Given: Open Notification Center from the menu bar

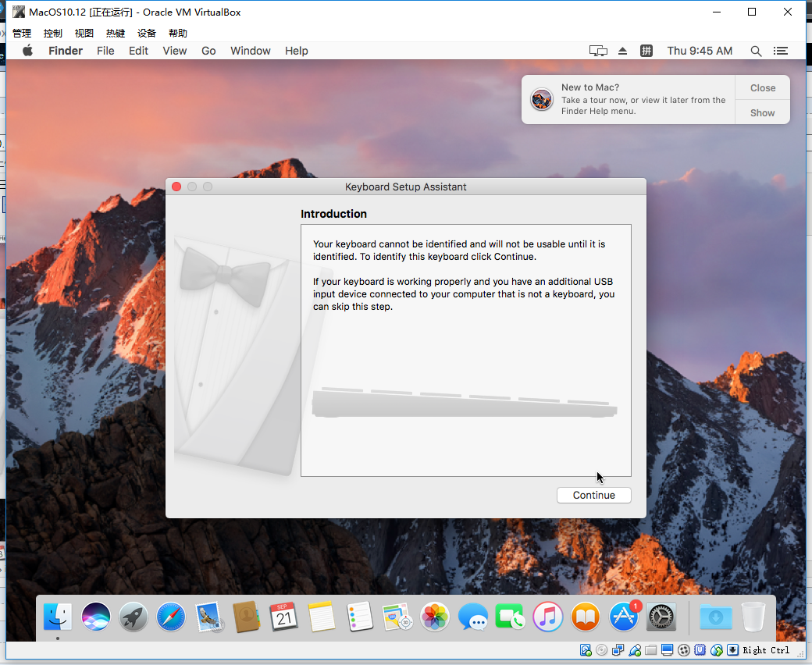Looking at the screenshot, I should (781, 51).
